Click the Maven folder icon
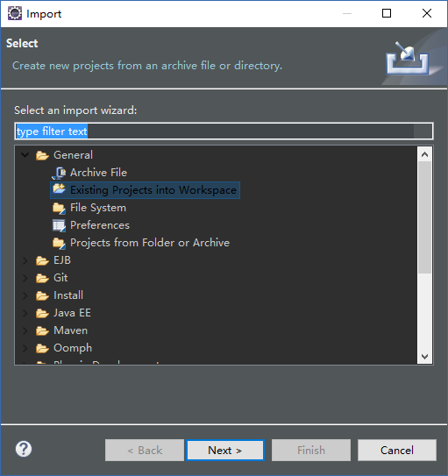This screenshot has width=448, height=476. point(42,330)
